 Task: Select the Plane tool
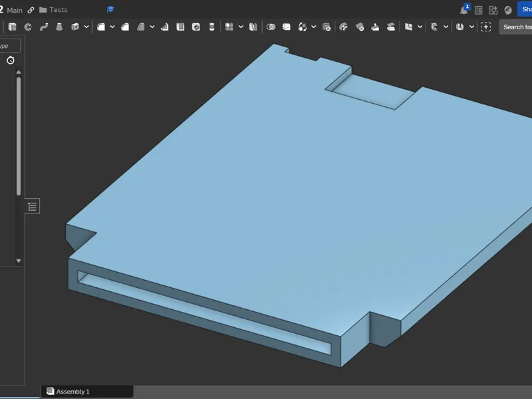(408, 27)
